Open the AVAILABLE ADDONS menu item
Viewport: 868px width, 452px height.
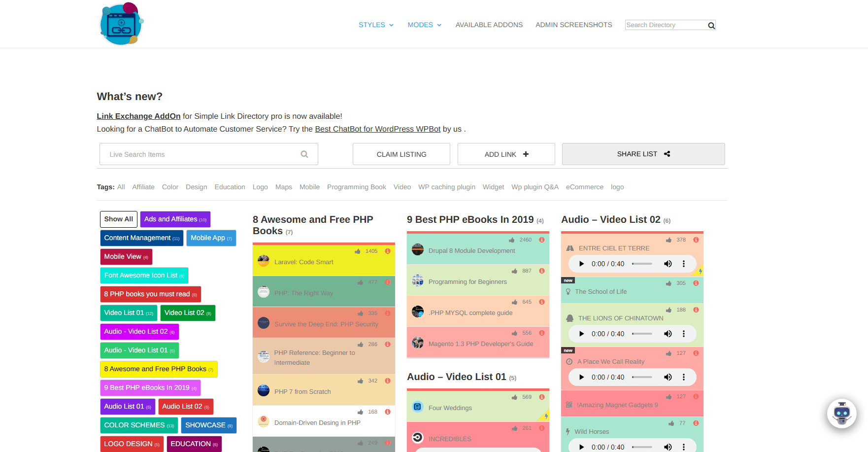coord(489,25)
